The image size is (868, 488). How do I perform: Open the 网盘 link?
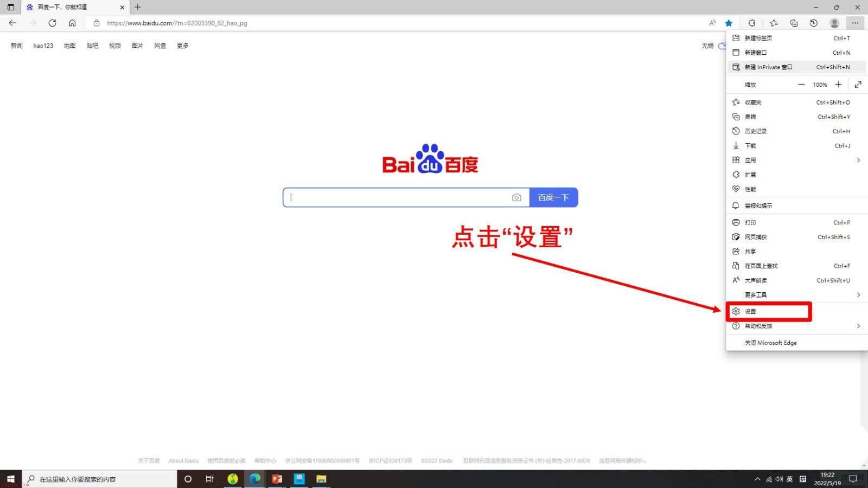click(x=160, y=46)
